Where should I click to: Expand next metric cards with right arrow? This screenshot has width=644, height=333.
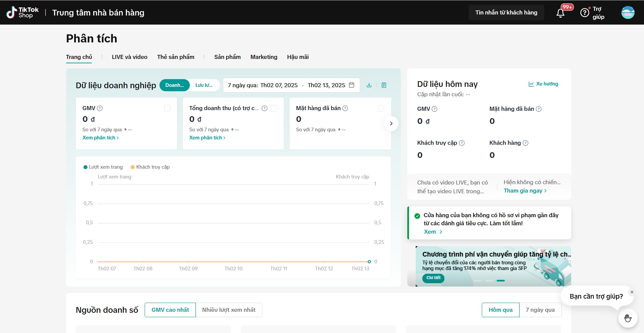point(391,124)
